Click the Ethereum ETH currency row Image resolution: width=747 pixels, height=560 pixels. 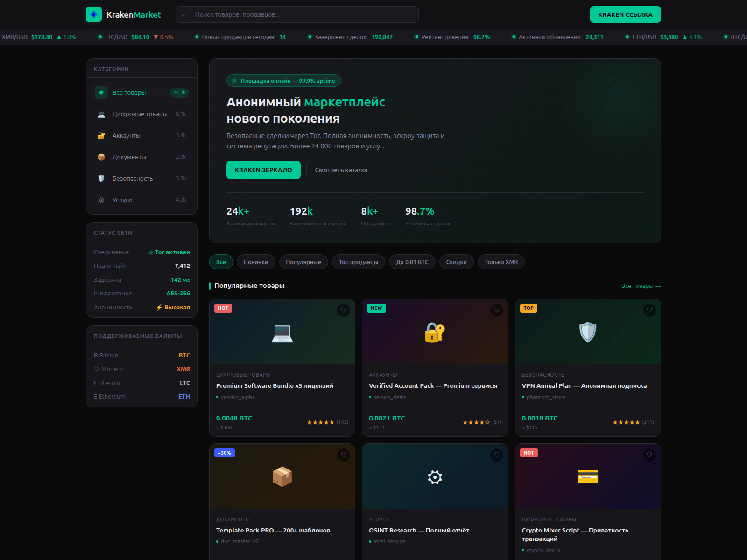[x=142, y=396]
